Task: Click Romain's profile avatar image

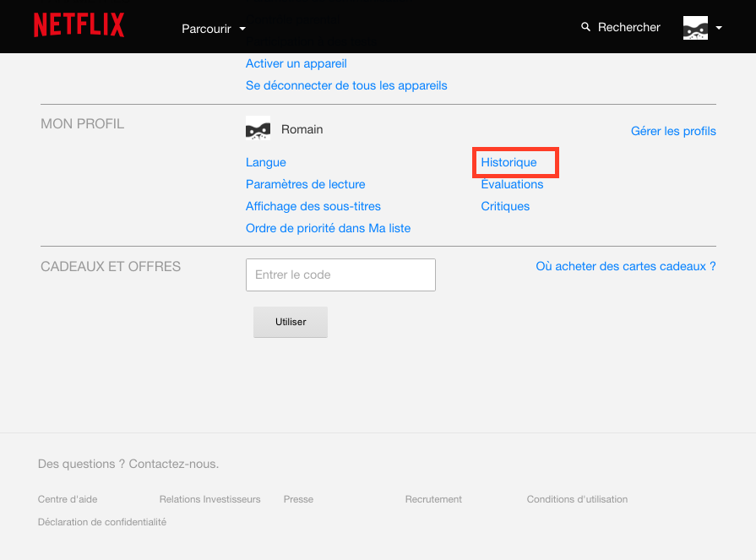Action: point(258,128)
